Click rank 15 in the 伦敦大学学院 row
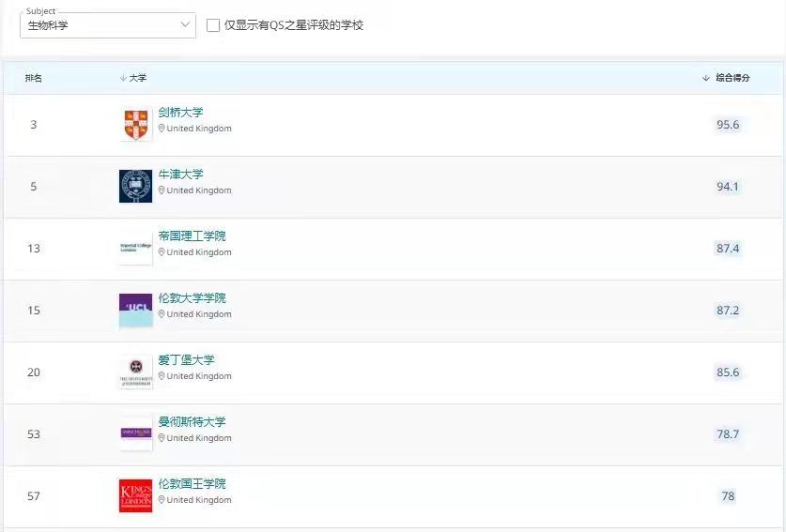Image resolution: width=786 pixels, height=532 pixels. click(x=34, y=310)
